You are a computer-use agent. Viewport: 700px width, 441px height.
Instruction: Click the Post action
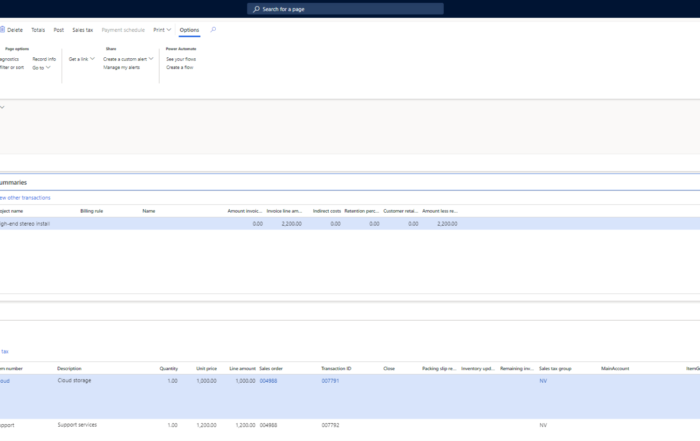58,30
